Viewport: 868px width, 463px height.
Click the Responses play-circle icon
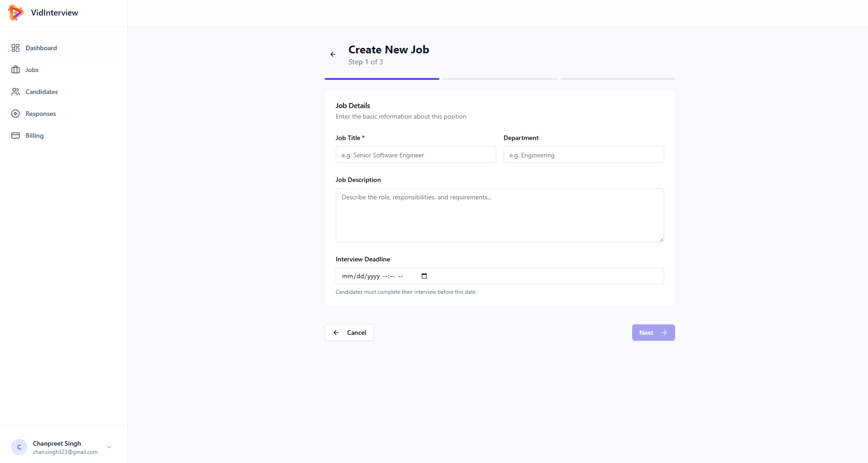16,114
